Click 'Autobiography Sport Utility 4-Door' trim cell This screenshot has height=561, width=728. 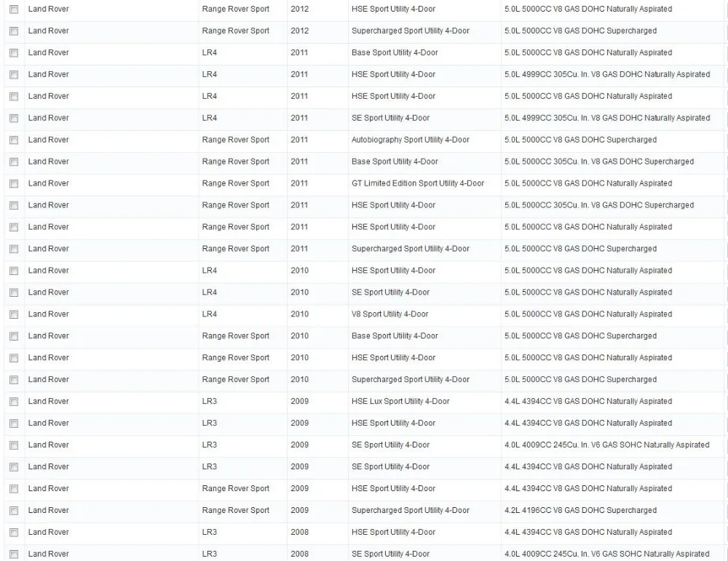point(411,140)
